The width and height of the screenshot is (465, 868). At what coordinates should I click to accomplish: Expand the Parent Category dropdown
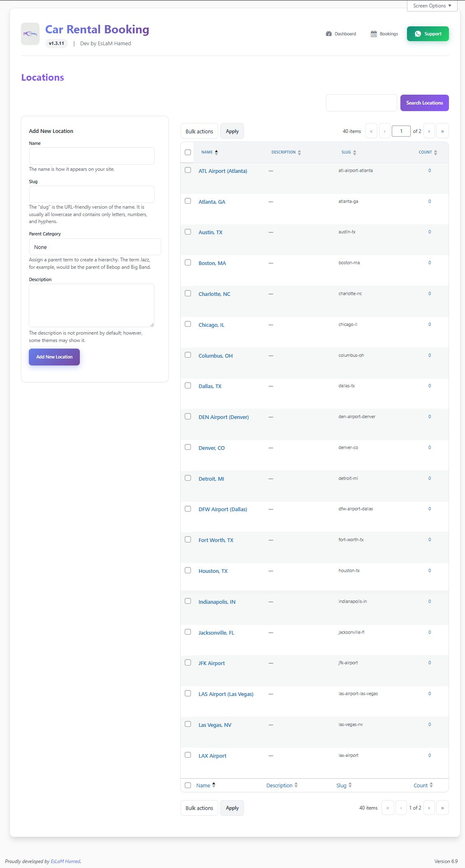(x=95, y=247)
